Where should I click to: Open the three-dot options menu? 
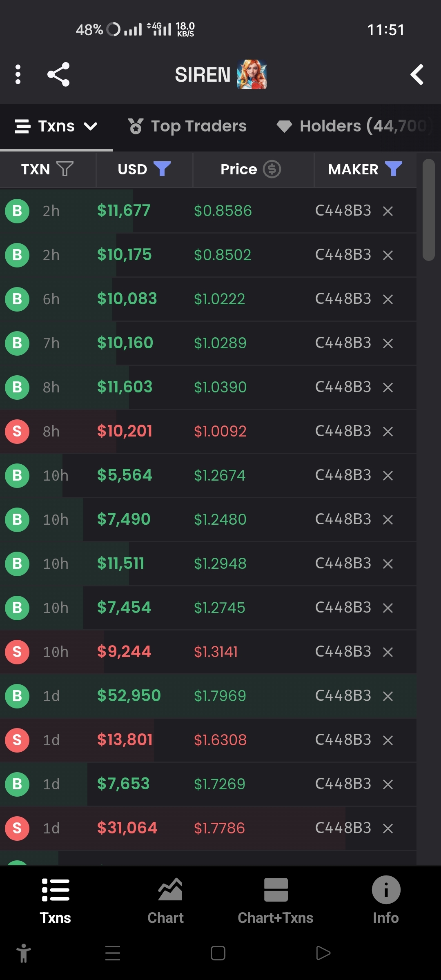[18, 74]
